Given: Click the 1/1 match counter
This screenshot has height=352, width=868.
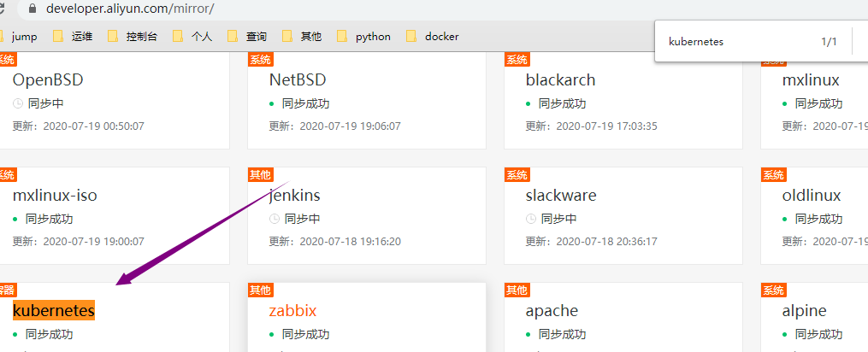Looking at the screenshot, I should [829, 42].
